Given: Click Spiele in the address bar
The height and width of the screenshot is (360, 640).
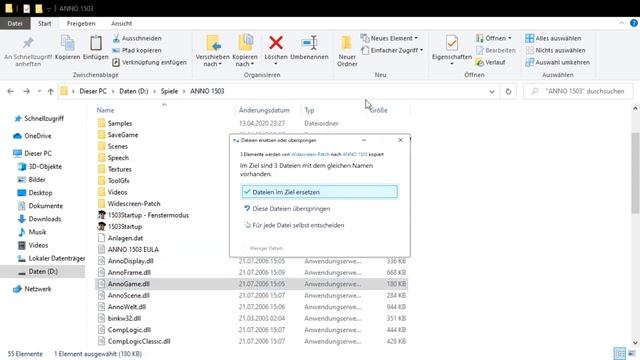Looking at the screenshot, I should click(x=169, y=91).
